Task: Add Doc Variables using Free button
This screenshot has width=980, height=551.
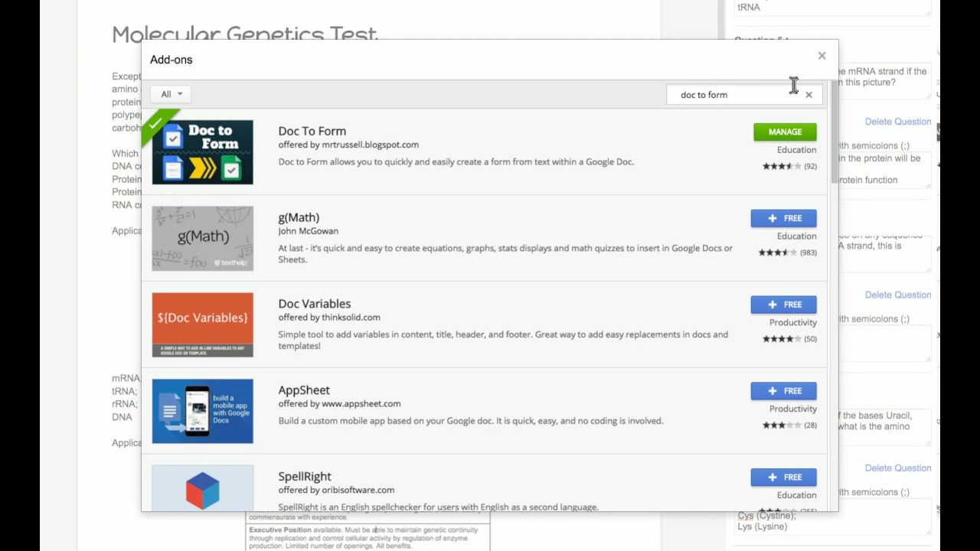Action: point(783,305)
